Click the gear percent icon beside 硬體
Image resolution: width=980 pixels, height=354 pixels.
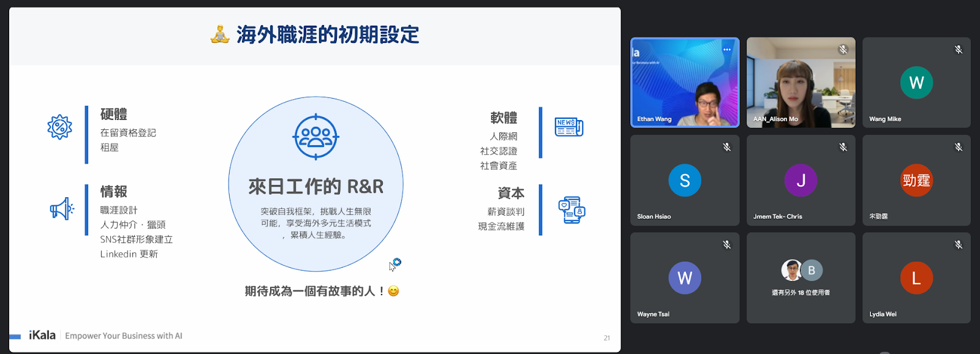point(59,127)
